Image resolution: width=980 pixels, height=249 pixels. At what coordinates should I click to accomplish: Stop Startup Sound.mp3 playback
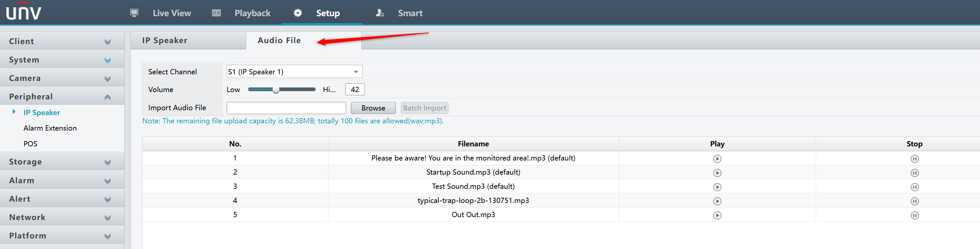(915, 173)
